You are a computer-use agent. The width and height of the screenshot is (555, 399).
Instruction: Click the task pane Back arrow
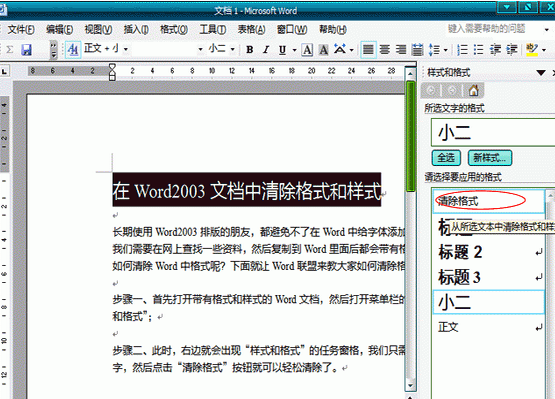[x=431, y=91]
